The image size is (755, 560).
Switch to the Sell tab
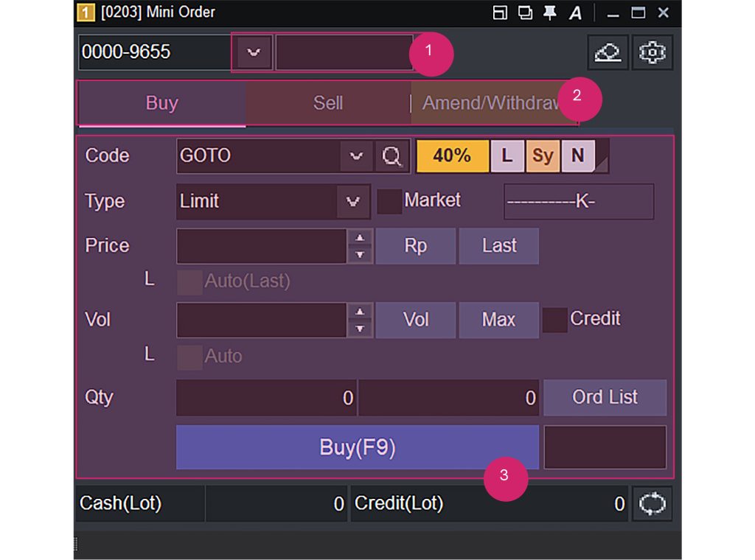[328, 103]
